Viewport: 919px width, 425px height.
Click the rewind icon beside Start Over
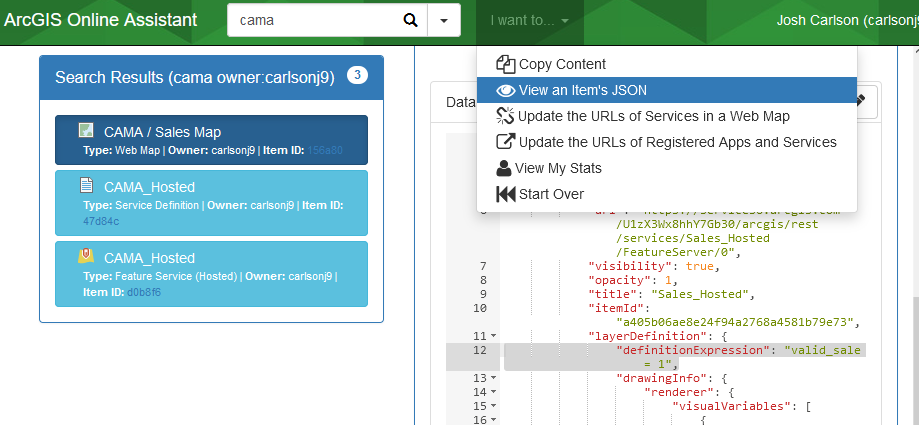click(506, 194)
